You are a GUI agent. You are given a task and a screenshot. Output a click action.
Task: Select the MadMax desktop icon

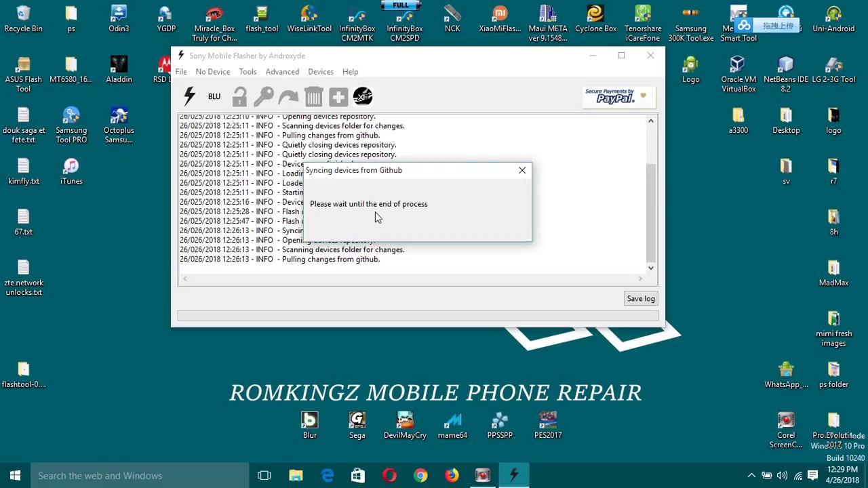click(x=833, y=273)
